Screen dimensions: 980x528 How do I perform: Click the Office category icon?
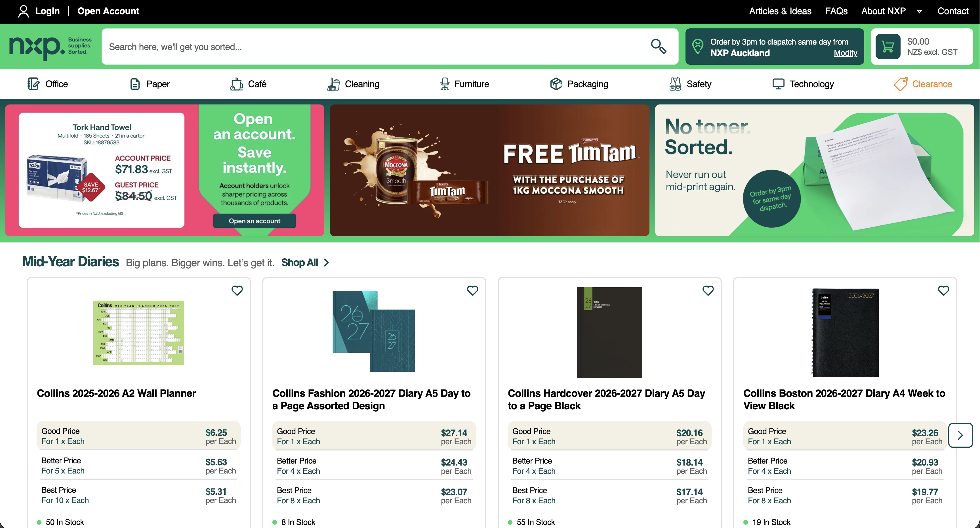(33, 84)
